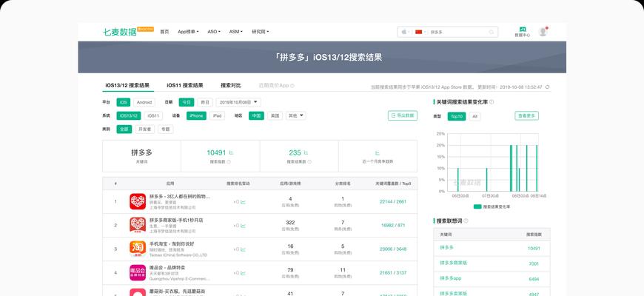Image resolution: width=644 pixels, height=296 pixels.
Task: Click help icon beside 搜索指数 label
Action: (x=229, y=162)
